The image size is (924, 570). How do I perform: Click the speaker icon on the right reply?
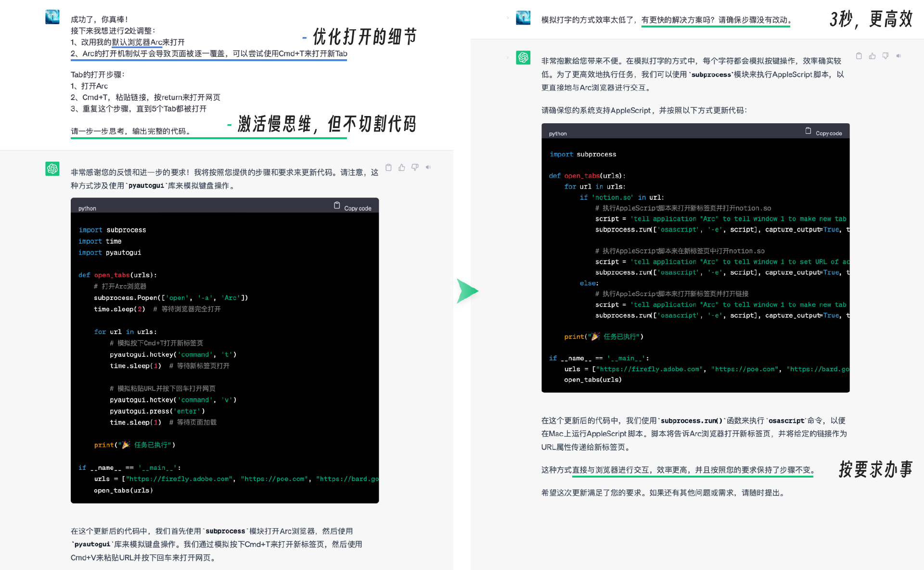click(x=898, y=56)
